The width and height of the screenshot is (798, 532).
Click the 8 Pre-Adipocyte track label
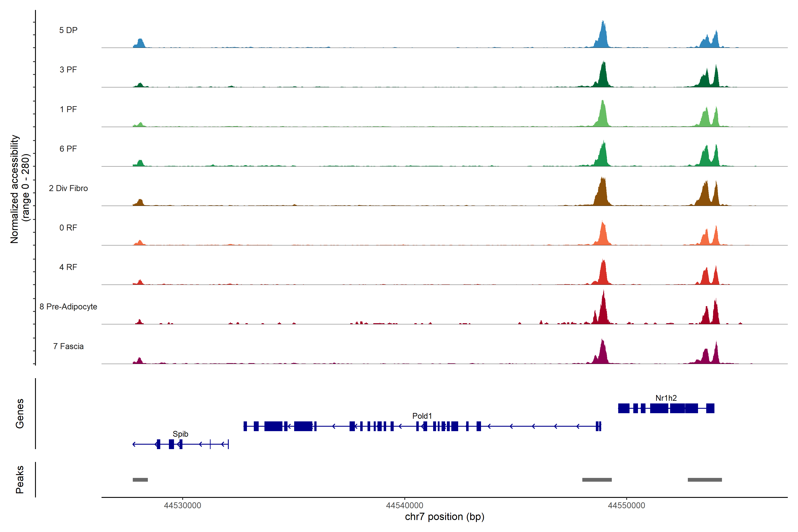(68, 306)
